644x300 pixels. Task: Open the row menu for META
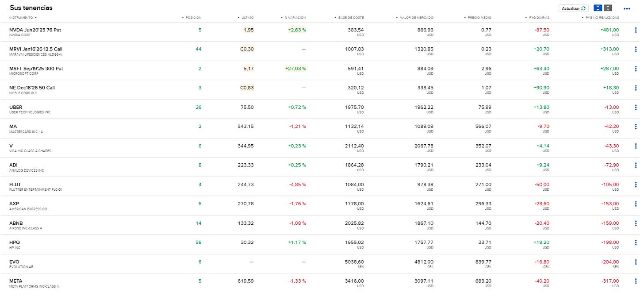pos(636,281)
